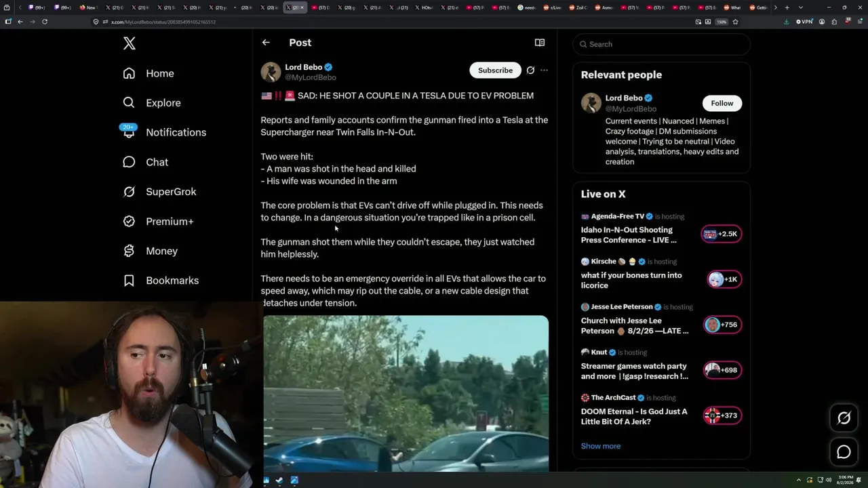This screenshot has height=488, width=868.
Task: Reload the page in browser toolbar
Action: tap(45, 22)
